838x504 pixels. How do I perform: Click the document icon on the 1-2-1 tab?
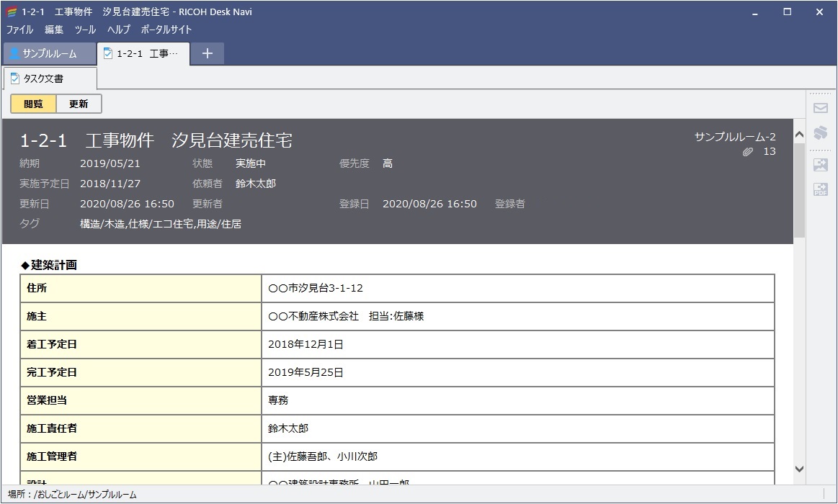[x=107, y=53]
